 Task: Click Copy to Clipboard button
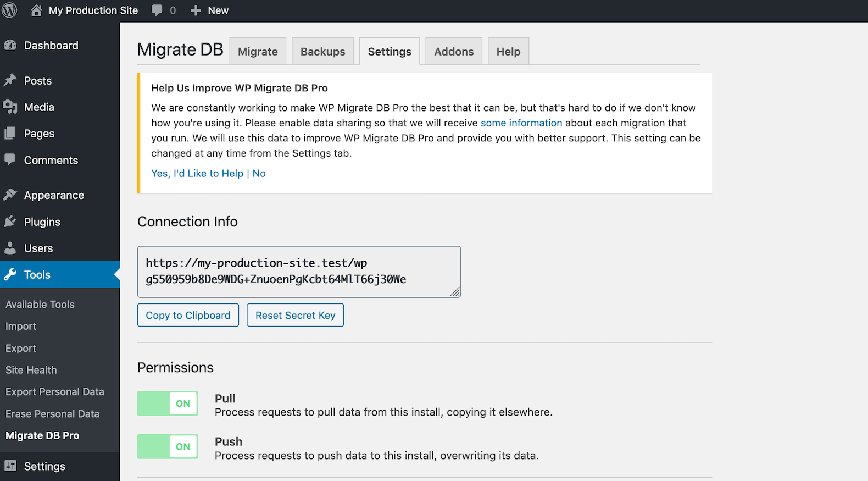(188, 315)
